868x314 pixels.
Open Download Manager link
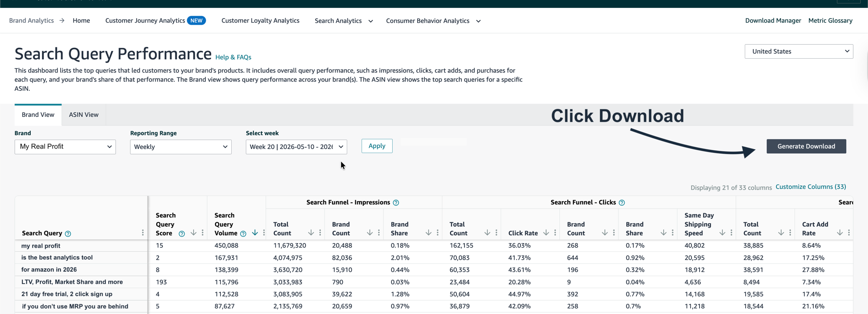pos(773,20)
